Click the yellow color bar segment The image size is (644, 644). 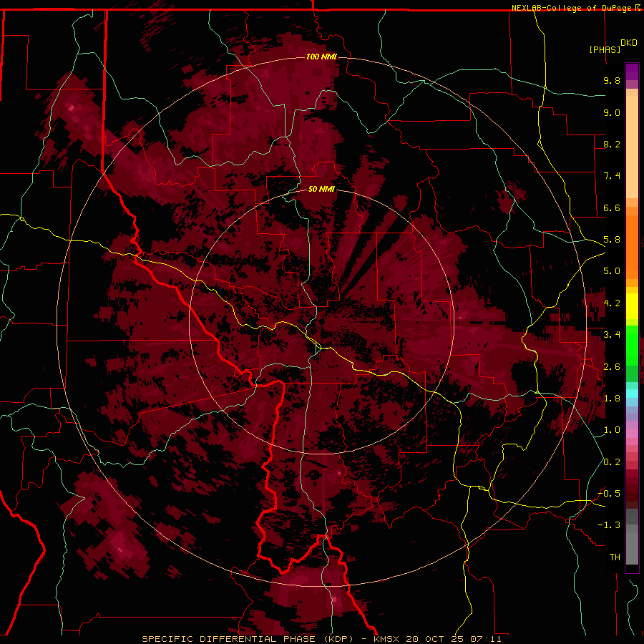point(632,306)
